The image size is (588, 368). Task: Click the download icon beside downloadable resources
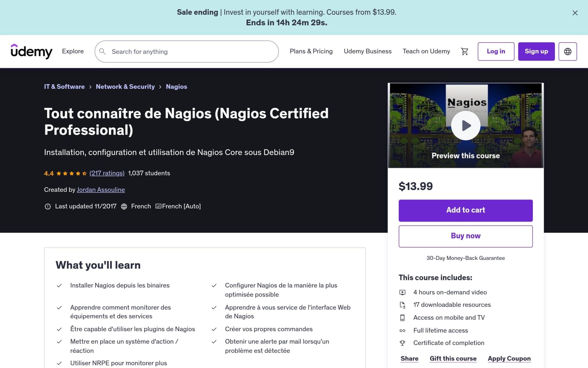pyautogui.click(x=403, y=305)
